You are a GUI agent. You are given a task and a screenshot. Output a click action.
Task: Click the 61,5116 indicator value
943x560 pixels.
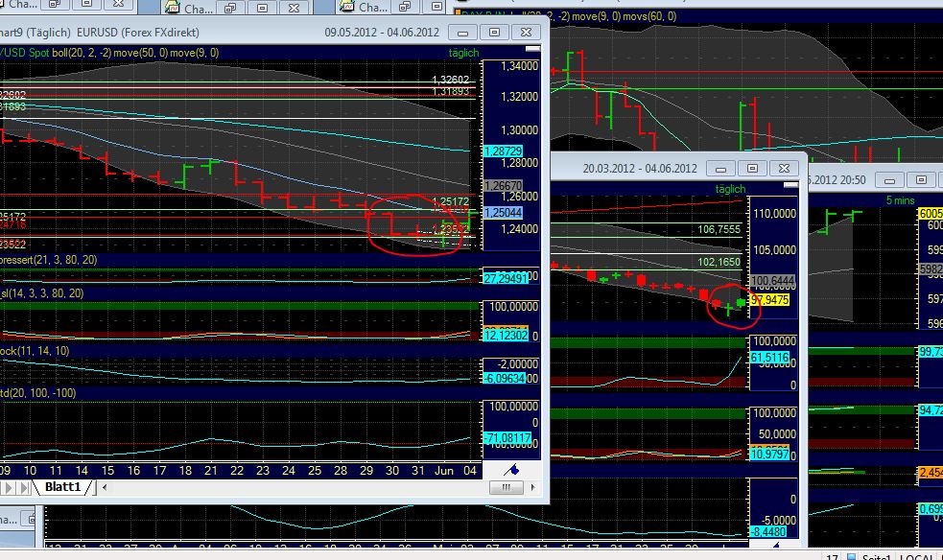tap(769, 358)
